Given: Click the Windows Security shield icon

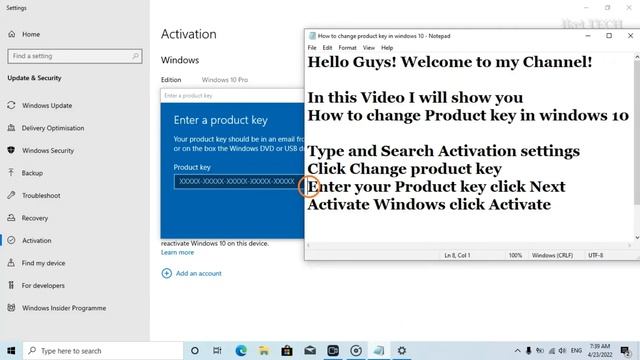Looking at the screenshot, I should coord(11,150).
